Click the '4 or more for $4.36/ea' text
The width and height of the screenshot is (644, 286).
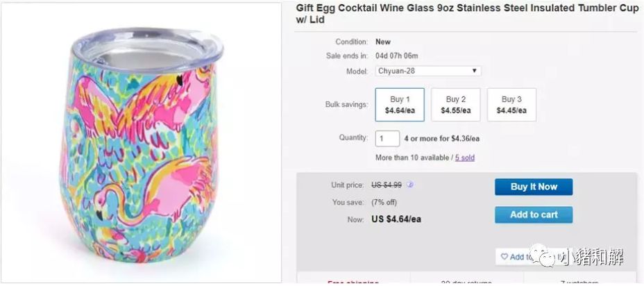click(441, 138)
